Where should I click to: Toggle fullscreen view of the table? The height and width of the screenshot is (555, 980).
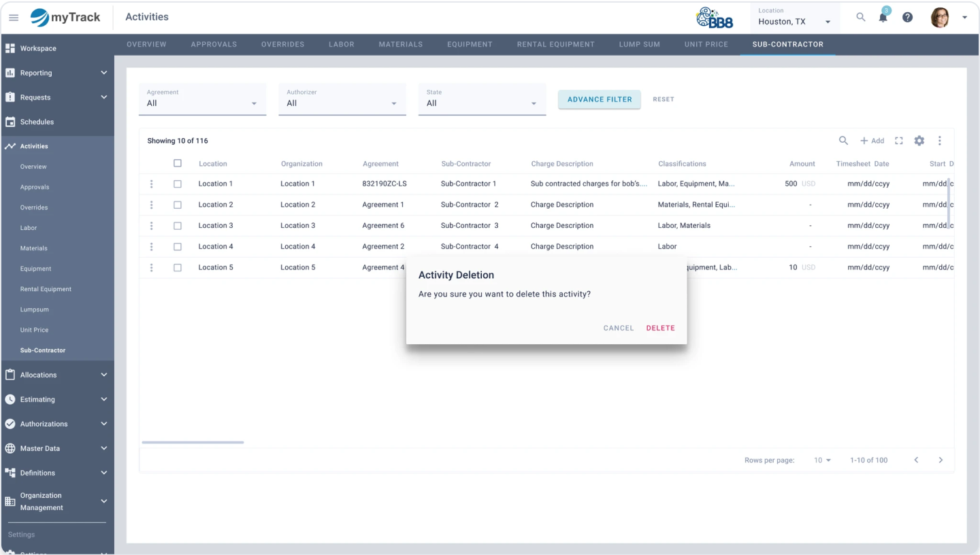[x=899, y=141]
